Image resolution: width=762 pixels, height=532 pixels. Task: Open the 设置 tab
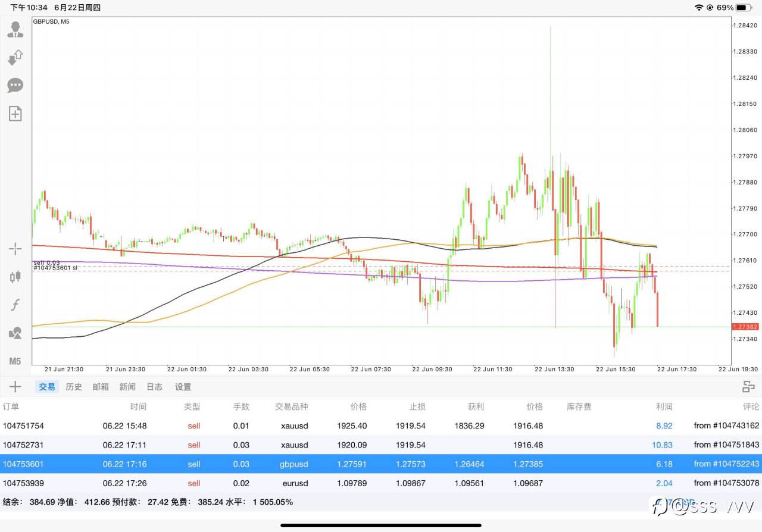[183, 387]
